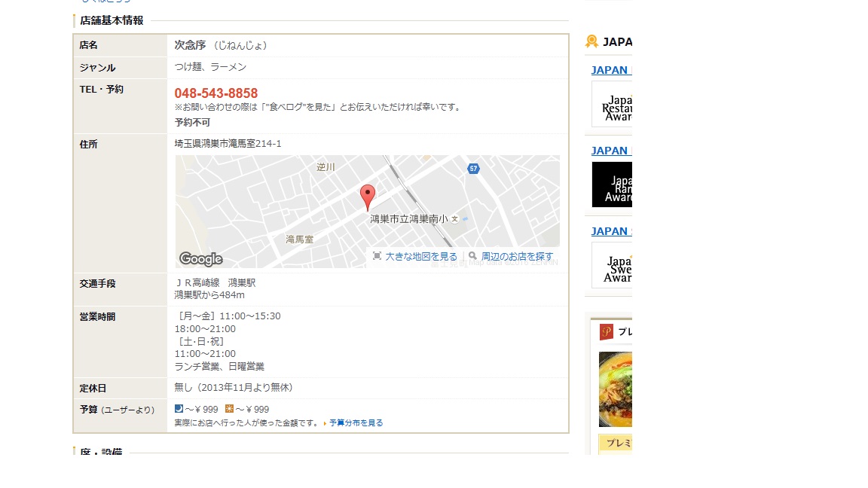The height and width of the screenshot is (488, 868).
Task: Click phone number 048-543-8858
Action: 216,93
